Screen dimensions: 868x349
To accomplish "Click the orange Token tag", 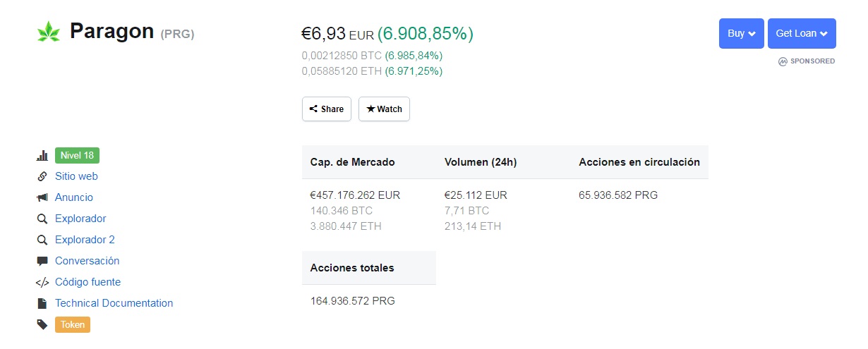I will 73,324.
